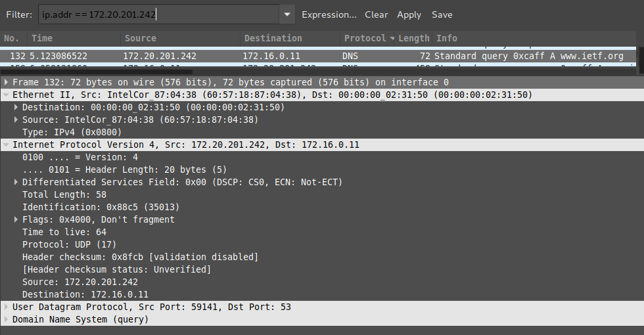
Task: Expand Flags 0x4000 Don't fragment entry
Action: (x=16, y=219)
